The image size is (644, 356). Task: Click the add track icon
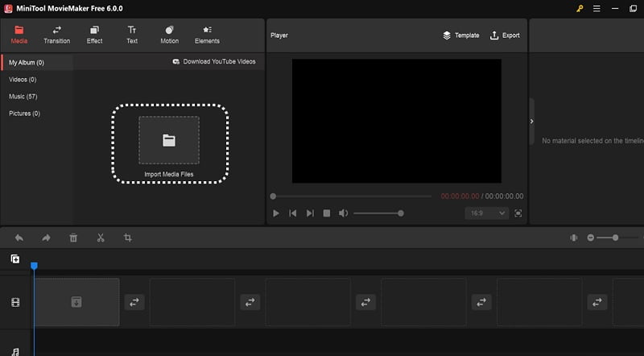[14, 259]
